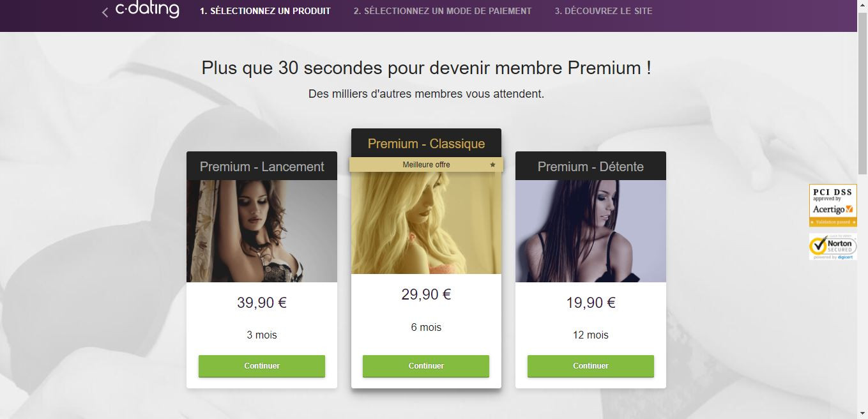Viewport: 868px width, 419px height.
Task: Continue with the 6 mois Classique plan
Action: coord(426,366)
